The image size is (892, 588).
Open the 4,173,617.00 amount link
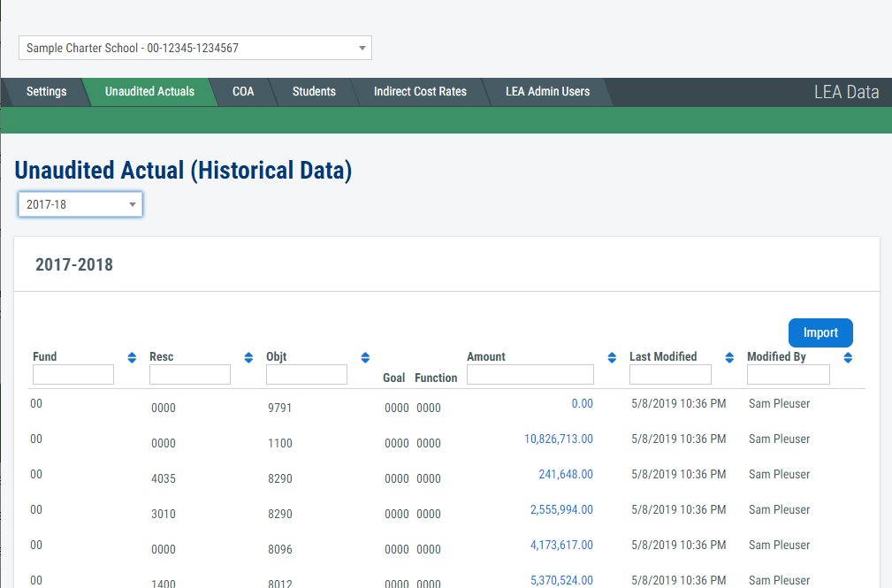point(561,545)
